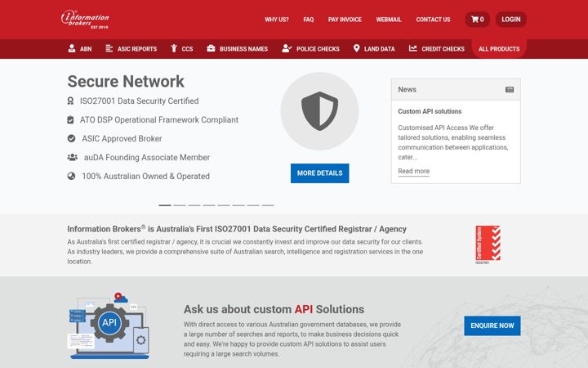Screen dimensions: 588x368
Task: Click the Business Names briefcase icon
Action: pos(212,48)
